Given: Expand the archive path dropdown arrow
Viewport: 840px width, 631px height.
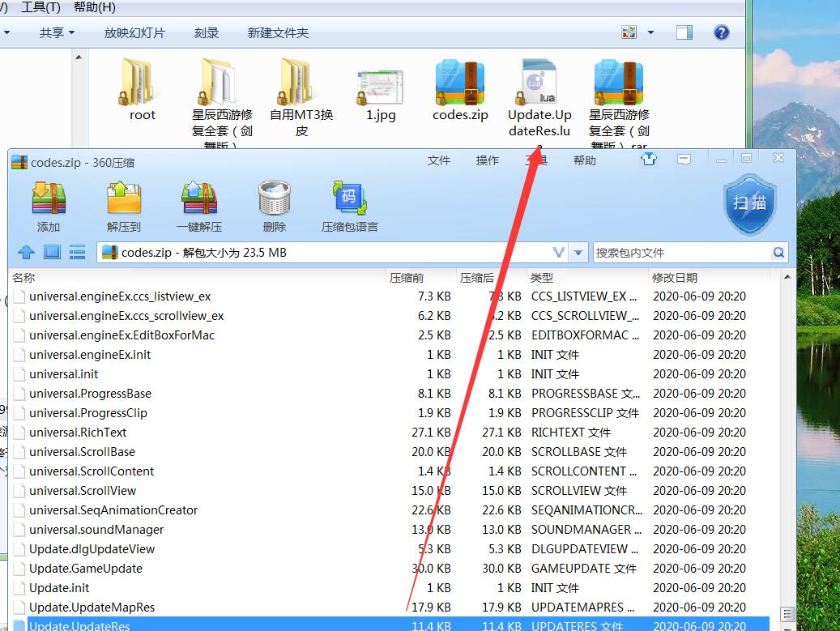Looking at the screenshot, I should [578, 253].
